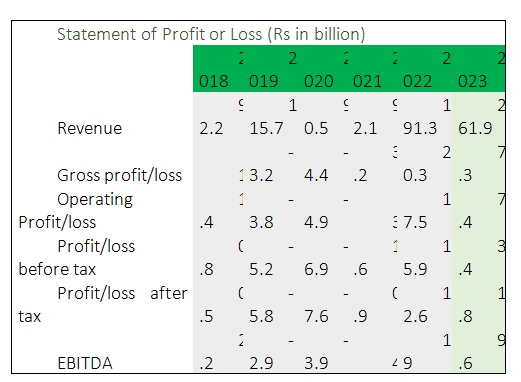
Task: Click the revenue value 61.9
Action: tap(475, 128)
